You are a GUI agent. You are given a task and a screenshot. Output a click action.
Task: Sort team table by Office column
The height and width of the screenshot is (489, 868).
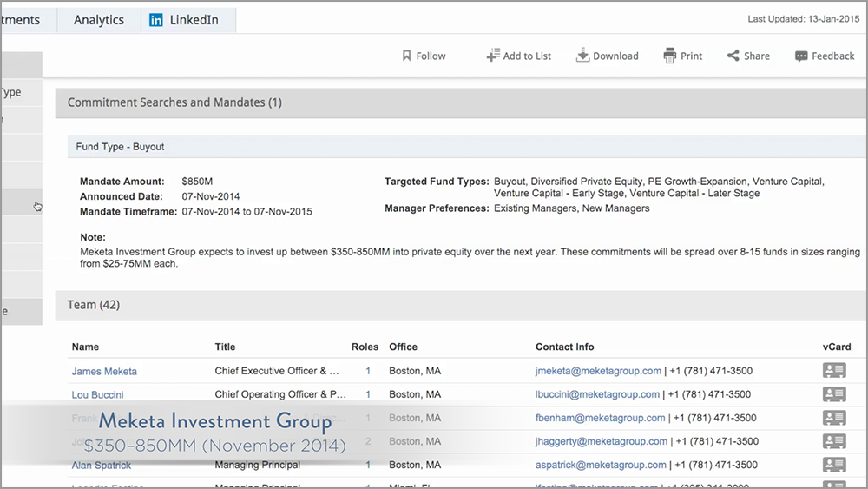click(x=403, y=347)
